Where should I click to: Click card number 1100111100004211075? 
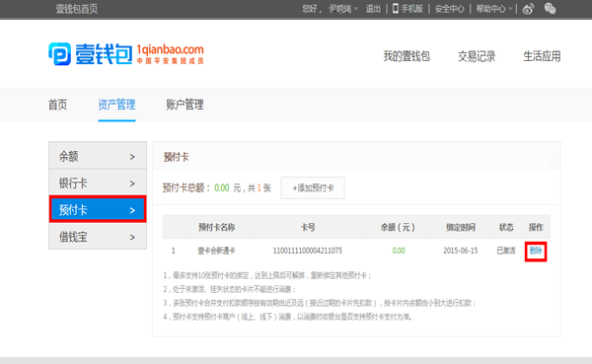coord(307,251)
